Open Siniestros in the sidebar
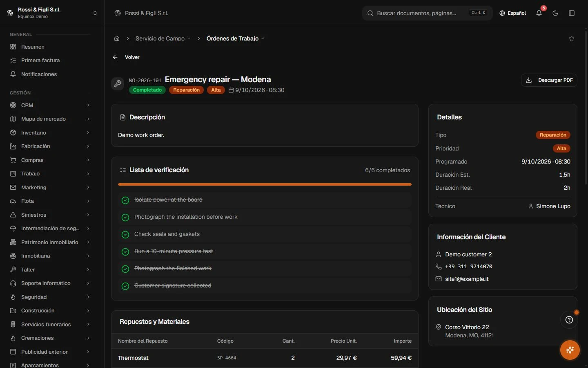588x368 pixels. [50, 215]
